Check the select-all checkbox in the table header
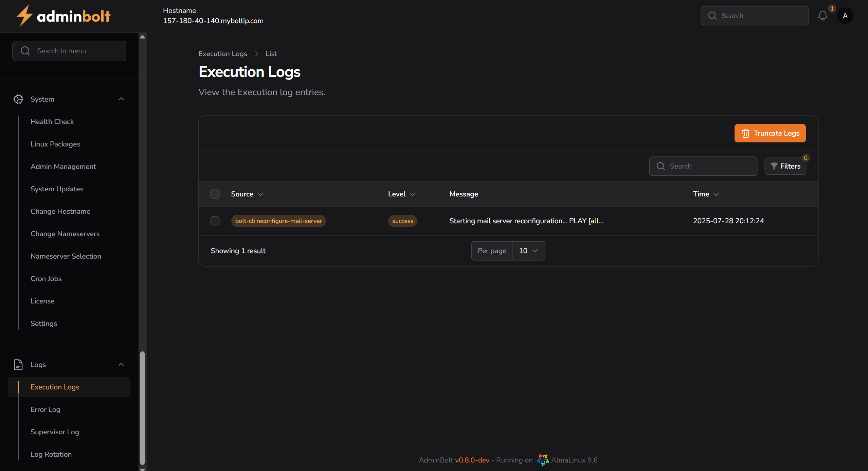Viewport: 868px width, 471px height. [x=215, y=194]
